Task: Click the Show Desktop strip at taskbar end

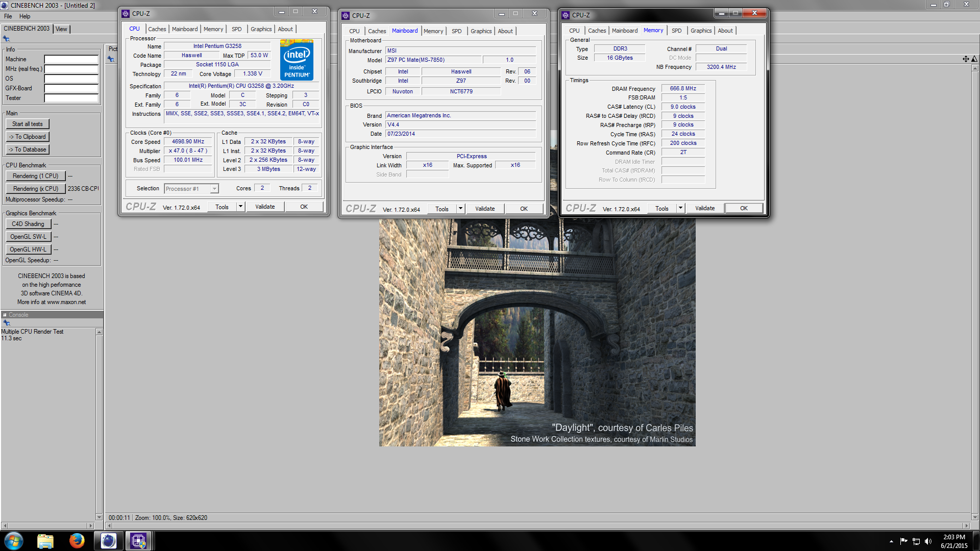Action: [976, 541]
